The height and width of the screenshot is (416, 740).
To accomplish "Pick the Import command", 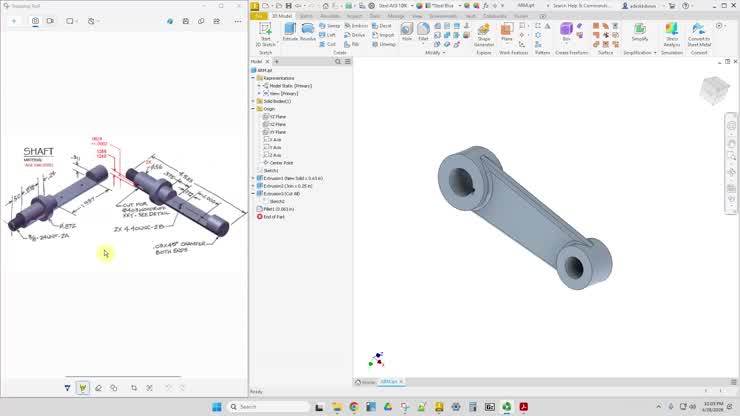I will 383,35.
